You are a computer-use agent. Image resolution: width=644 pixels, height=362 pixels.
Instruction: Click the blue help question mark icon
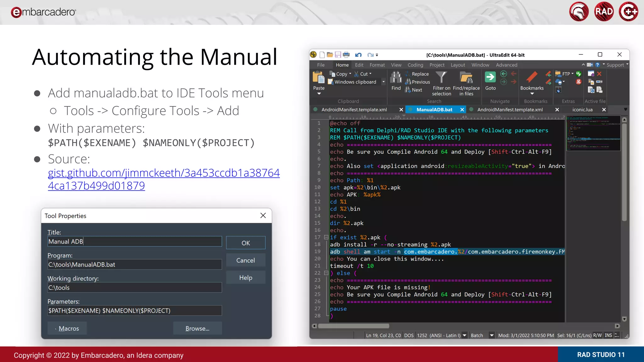tap(597, 65)
